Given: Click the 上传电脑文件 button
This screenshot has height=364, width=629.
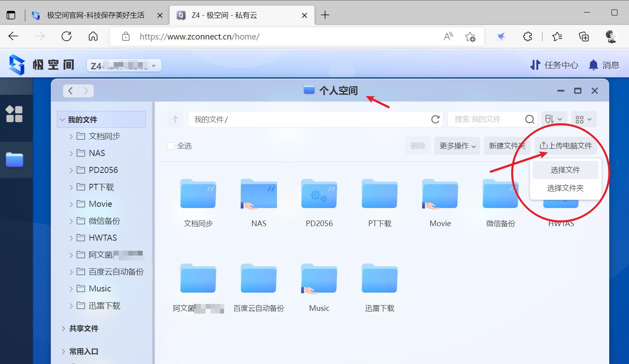Looking at the screenshot, I should tap(566, 146).
